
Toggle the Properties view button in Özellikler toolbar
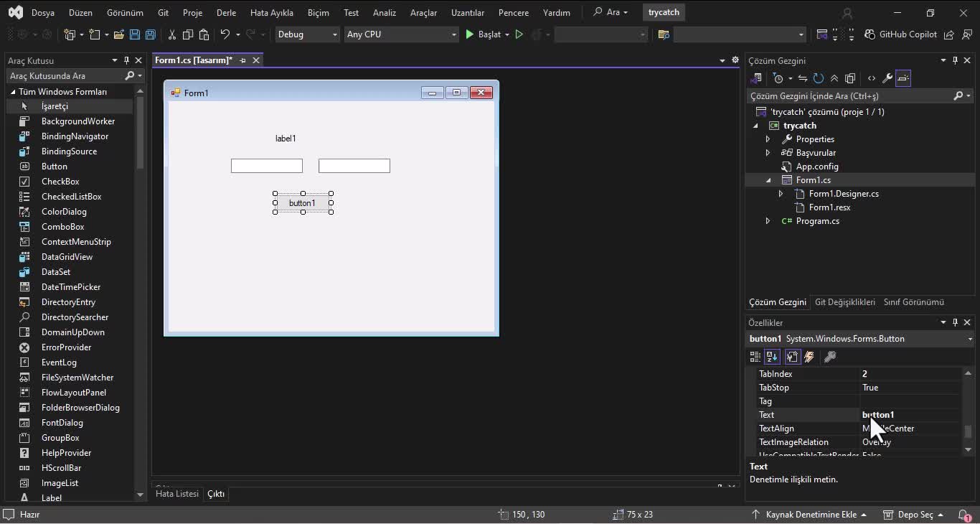(x=792, y=357)
